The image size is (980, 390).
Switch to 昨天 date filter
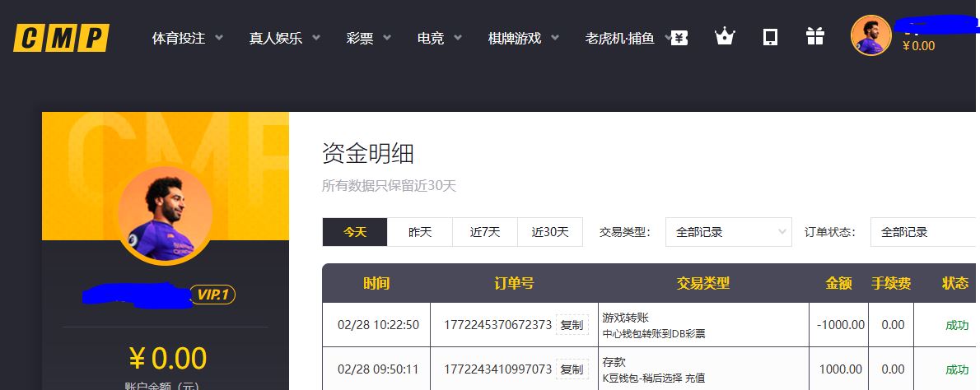point(420,232)
